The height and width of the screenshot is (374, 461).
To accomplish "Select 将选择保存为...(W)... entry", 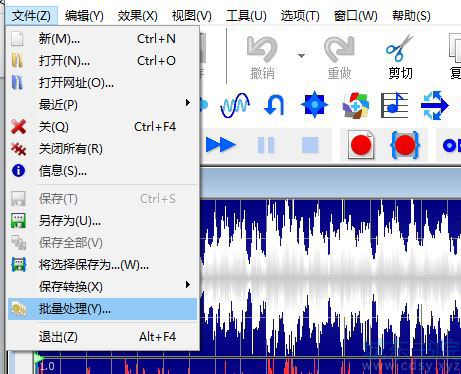I will click(x=103, y=265).
